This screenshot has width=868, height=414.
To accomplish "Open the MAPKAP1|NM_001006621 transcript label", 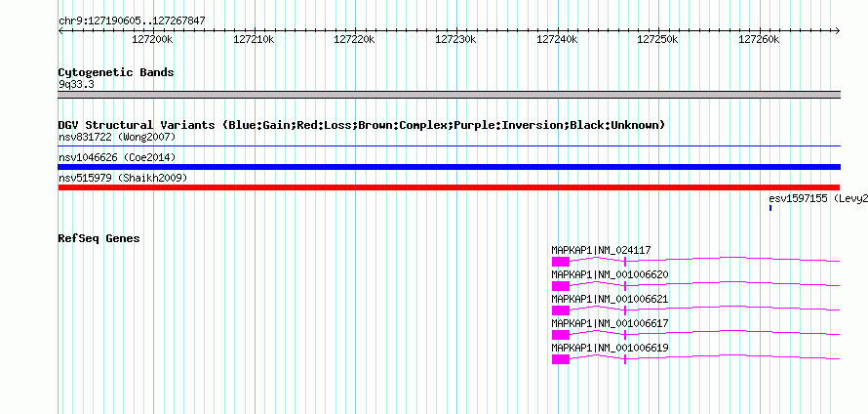I will coord(610,300).
